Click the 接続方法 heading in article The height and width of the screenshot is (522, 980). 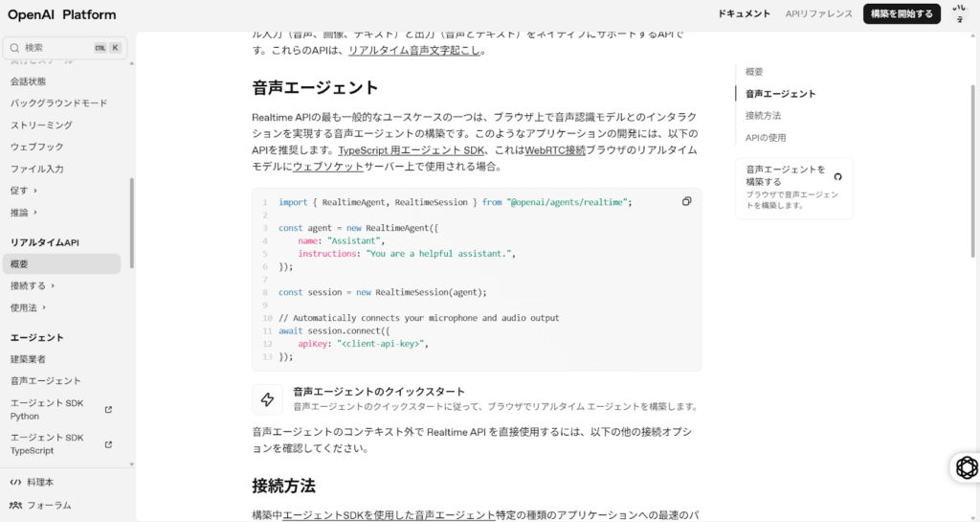[x=283, y=486]
